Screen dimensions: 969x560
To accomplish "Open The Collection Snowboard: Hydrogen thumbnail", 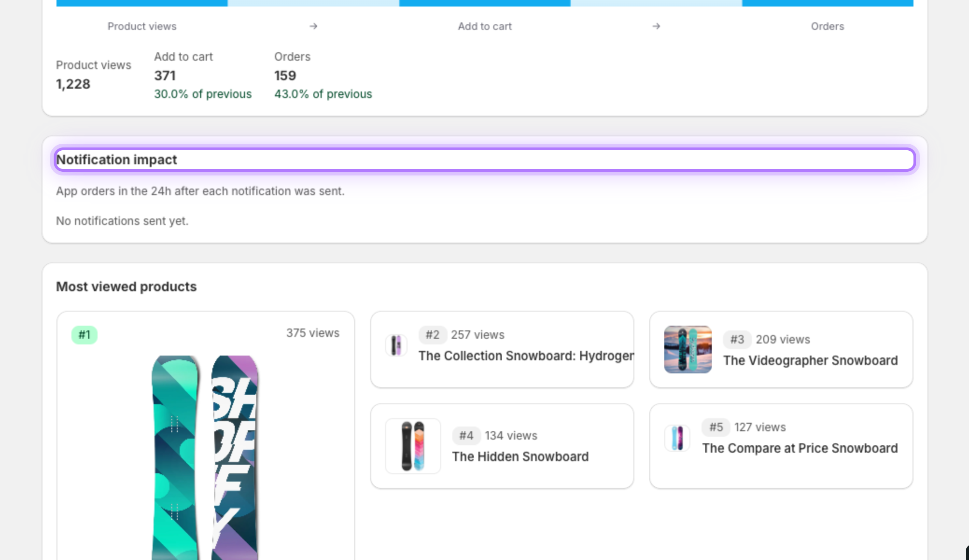I will pyautogui.click(x=396, y=345).
